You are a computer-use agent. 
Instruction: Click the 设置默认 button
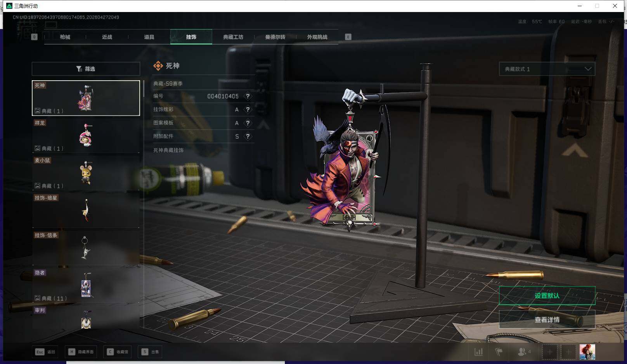click(x=547, y=296)
